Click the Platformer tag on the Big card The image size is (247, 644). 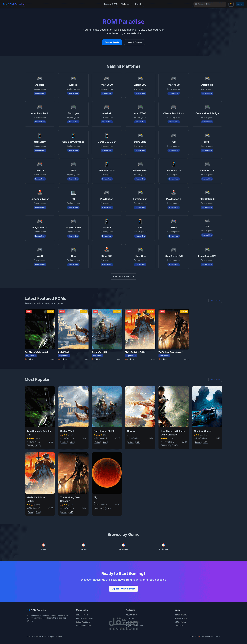99,508
